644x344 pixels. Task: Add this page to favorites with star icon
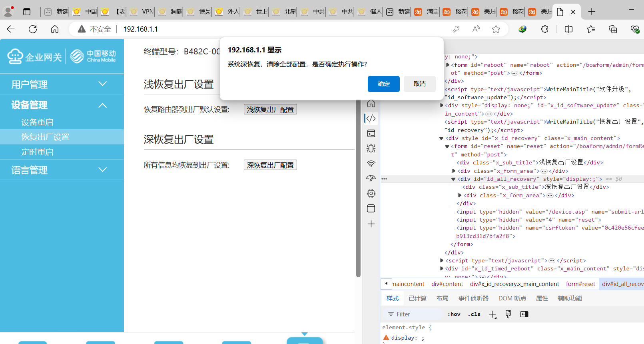pos(496,29)
